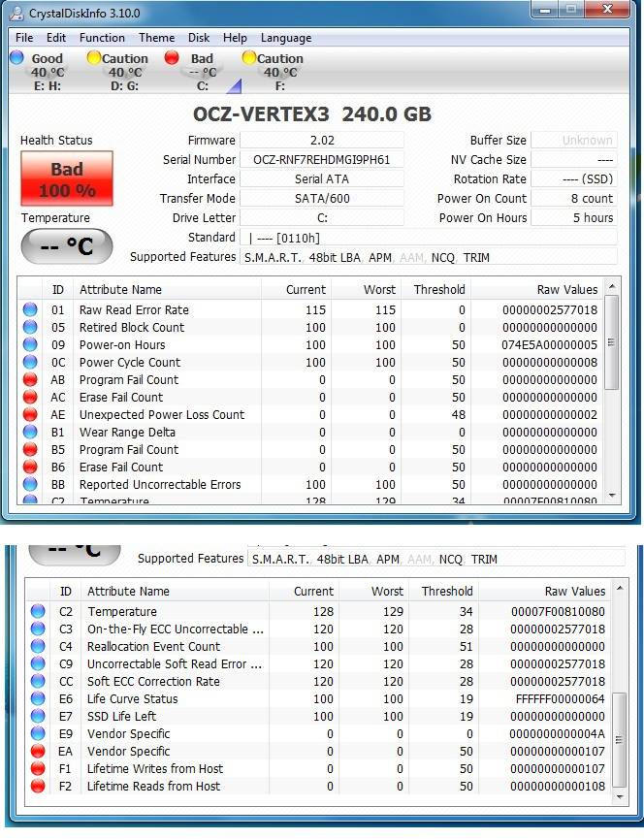Click the OCZ-VERTEX3 240.0 GB heading
The image size is (644, 839).
point(312,114)
